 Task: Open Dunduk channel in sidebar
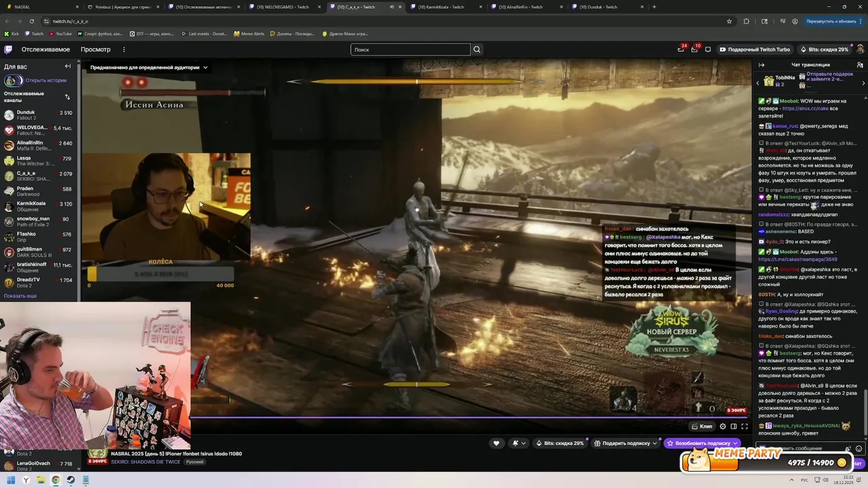(39, 115)
